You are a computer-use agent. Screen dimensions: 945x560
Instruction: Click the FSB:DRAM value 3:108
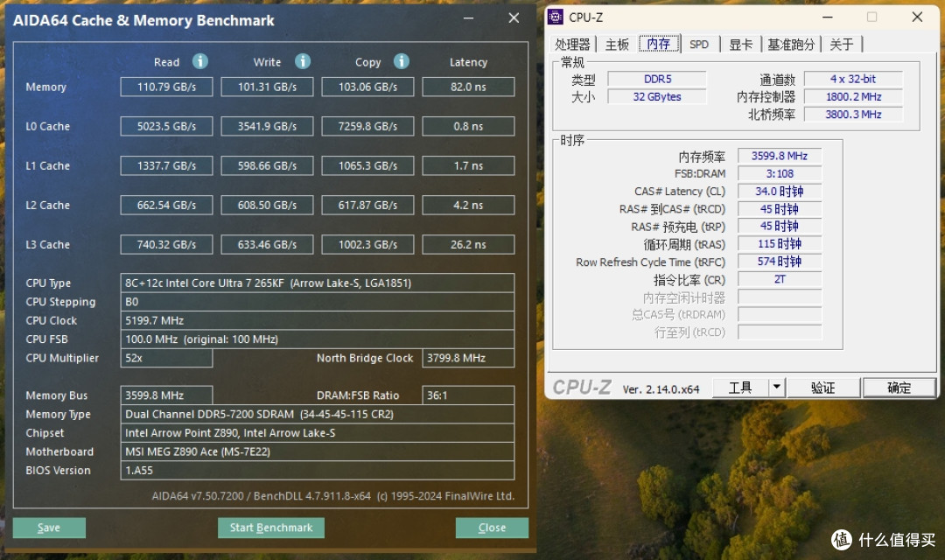point(780,173)
